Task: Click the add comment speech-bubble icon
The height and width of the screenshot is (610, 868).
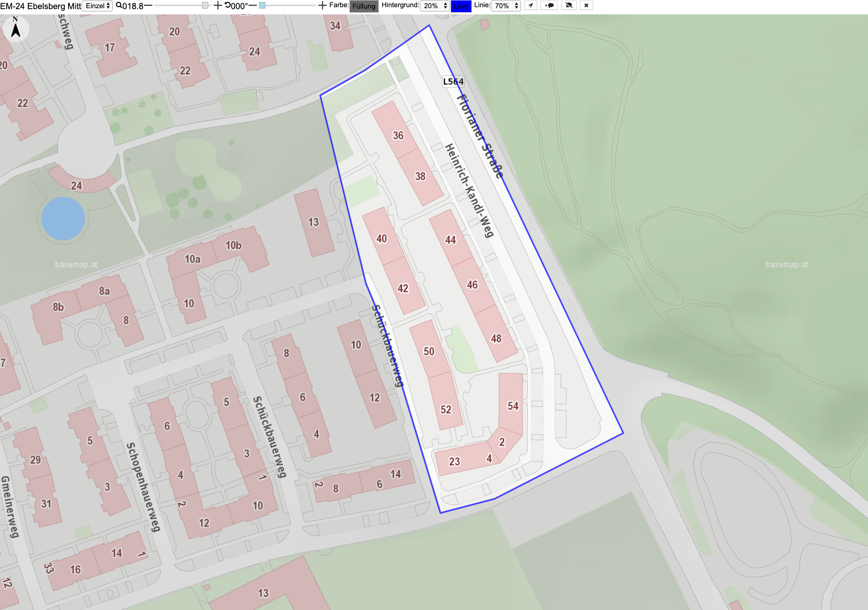Action: [x=549, y=6]
